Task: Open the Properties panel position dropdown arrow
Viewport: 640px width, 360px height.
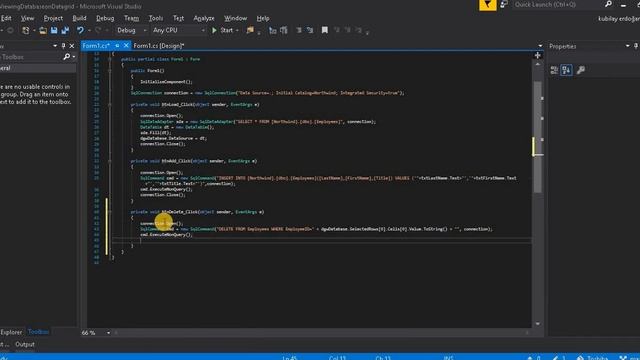Action: [x=627, y=46]
